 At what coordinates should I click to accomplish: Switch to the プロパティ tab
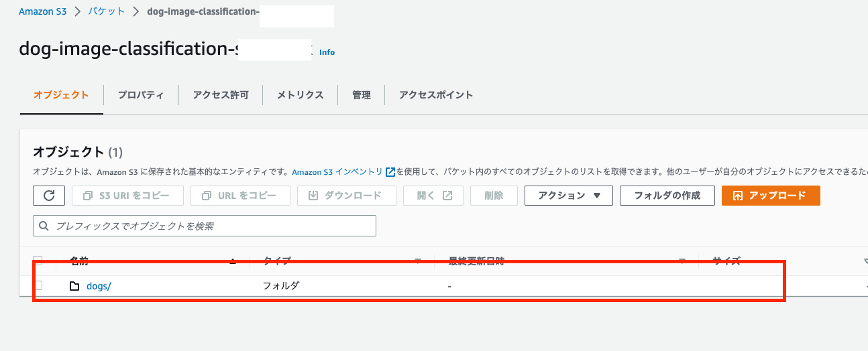141,95
